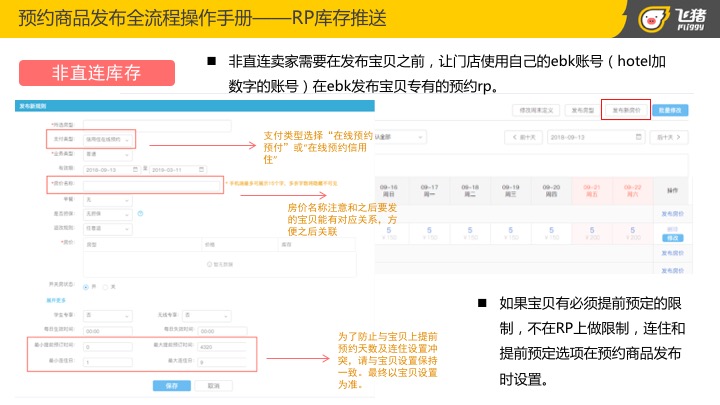Click the 最大连住日 field showing 9
The image size is (720, 405).
point(223,362)
